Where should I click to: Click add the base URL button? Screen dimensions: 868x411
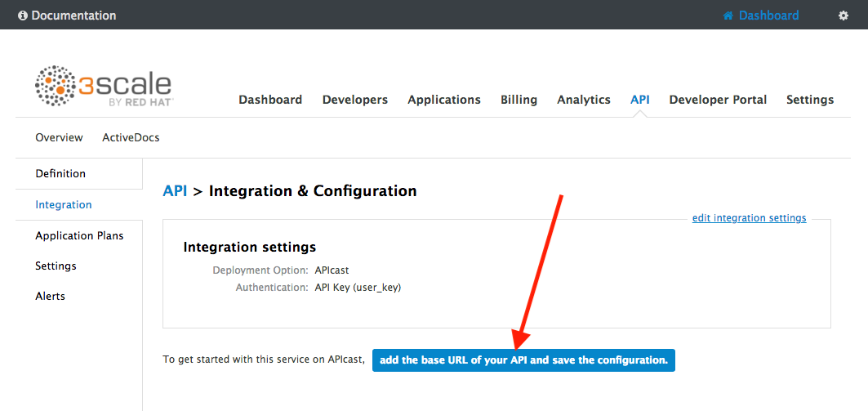tap(523, 360)
